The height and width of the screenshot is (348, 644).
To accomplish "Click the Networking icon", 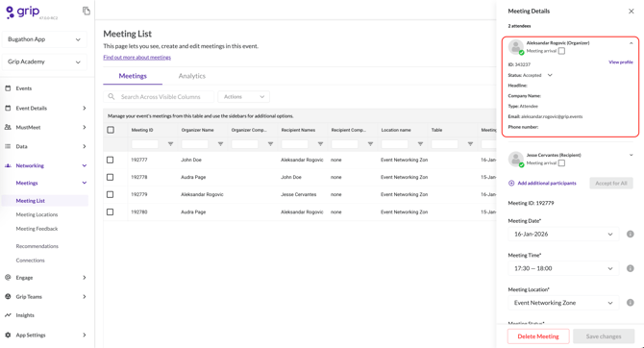I will tap(8, 165).
